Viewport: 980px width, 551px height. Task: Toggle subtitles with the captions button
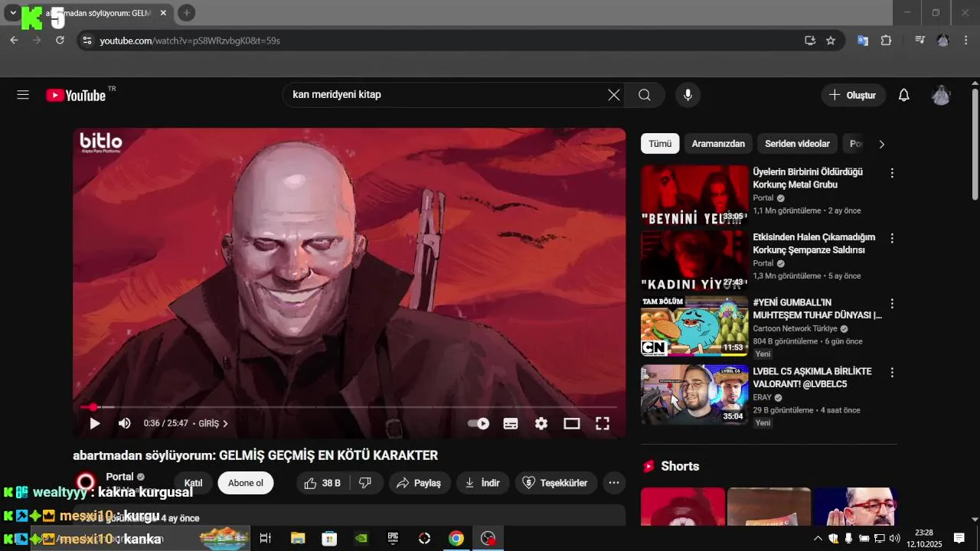(511, 423)
